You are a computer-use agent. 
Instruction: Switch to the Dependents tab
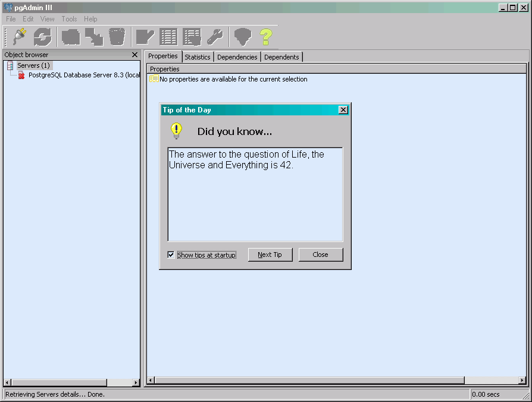pos(281,57)
